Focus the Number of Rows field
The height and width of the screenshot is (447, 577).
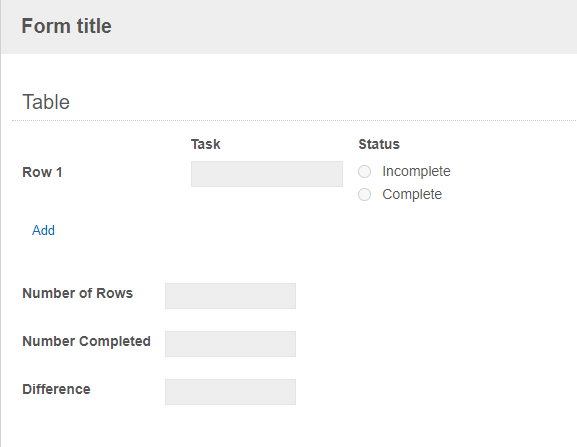[x=230, y=296]
